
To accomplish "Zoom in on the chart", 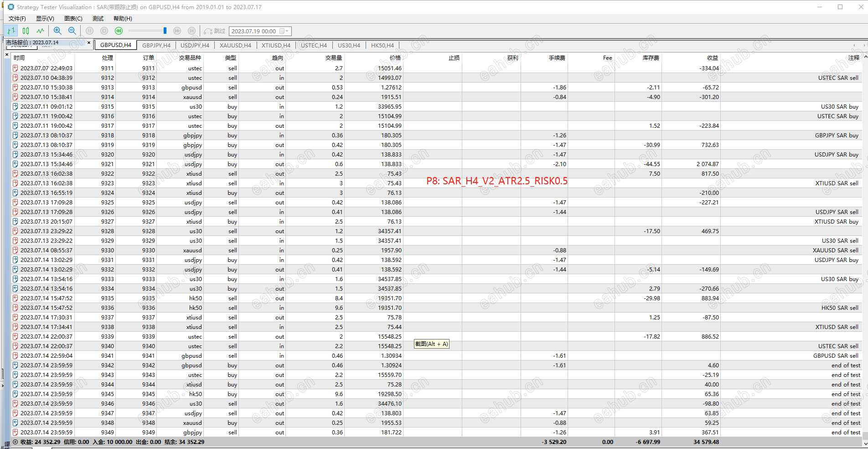I will coord(57,31).
